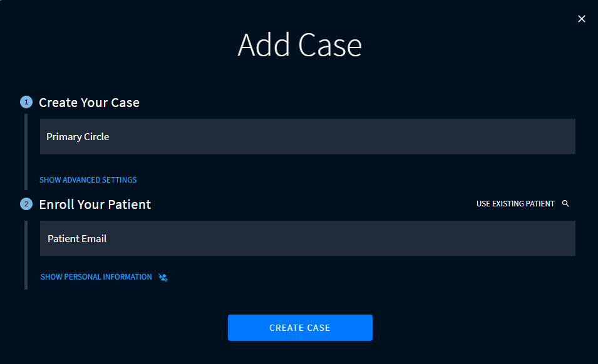Click the step 2 number badge
598x364 pixels.
click(26, 204)
